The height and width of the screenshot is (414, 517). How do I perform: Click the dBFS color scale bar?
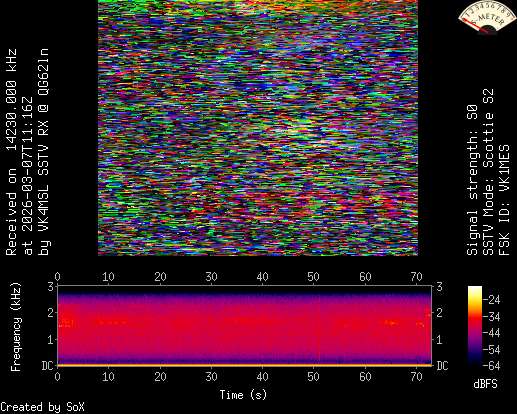tap(475, 326)
